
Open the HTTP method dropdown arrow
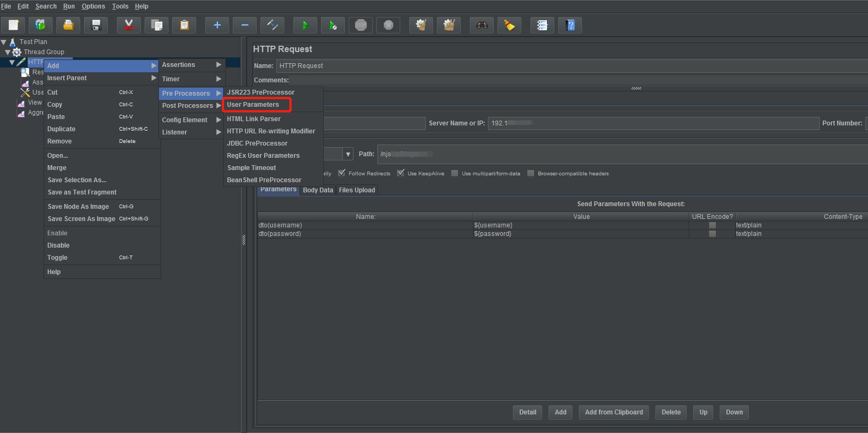click(x=348, y=154)
